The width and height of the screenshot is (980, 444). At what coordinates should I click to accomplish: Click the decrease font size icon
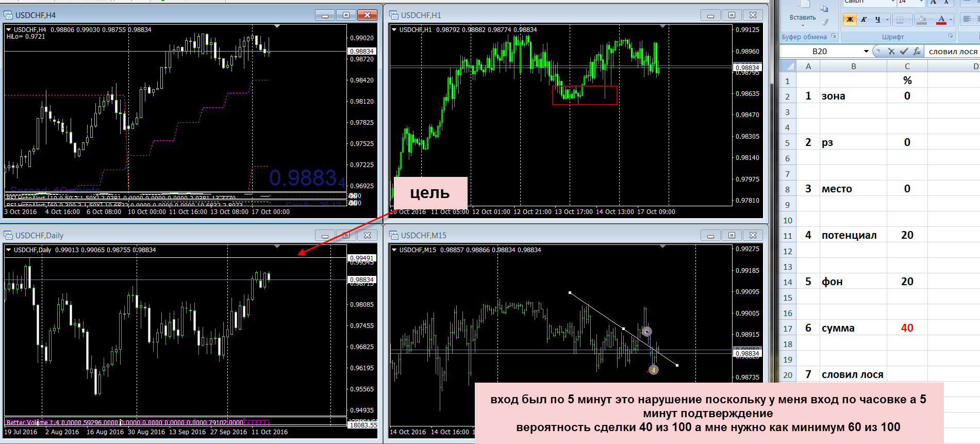pyautogui.click(x=946, y=3)
